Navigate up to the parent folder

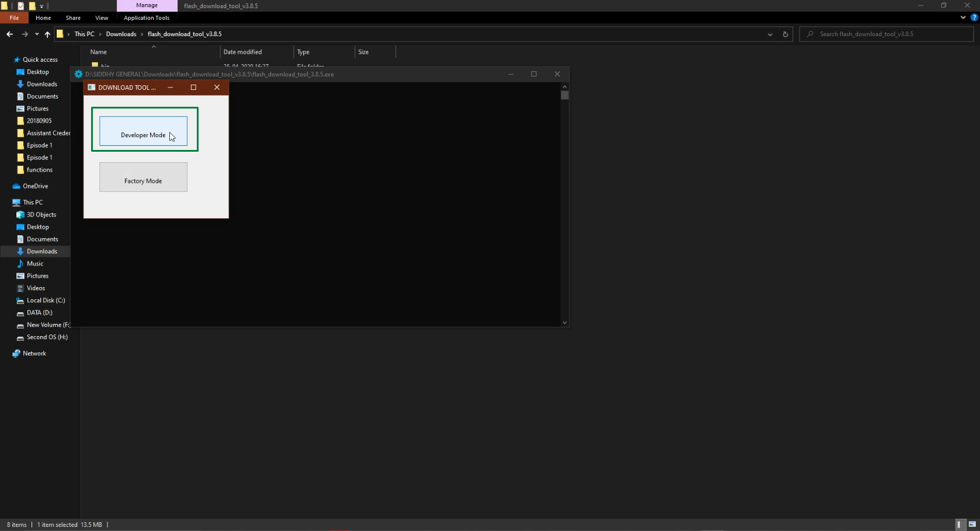(x=47, y=34)
